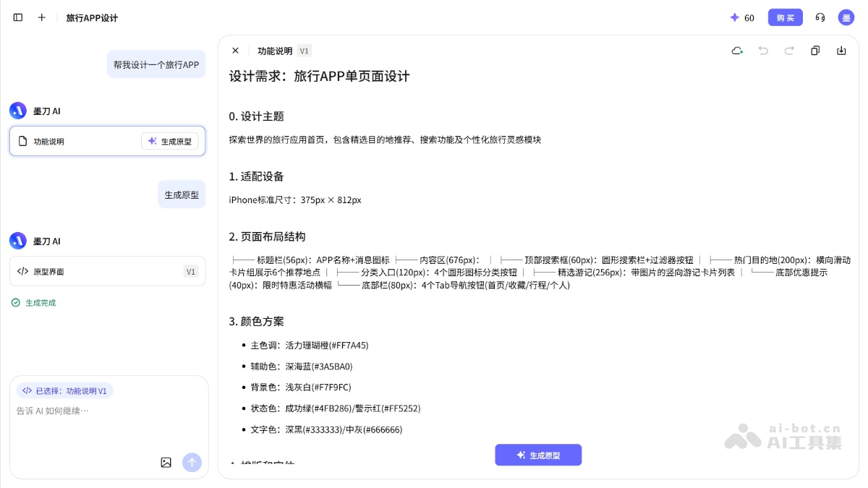Toggle the sidebar panel with the layout icon
The height and width of the screenshot is (488, 868).
pyautogui.click(x=17, y=17)
